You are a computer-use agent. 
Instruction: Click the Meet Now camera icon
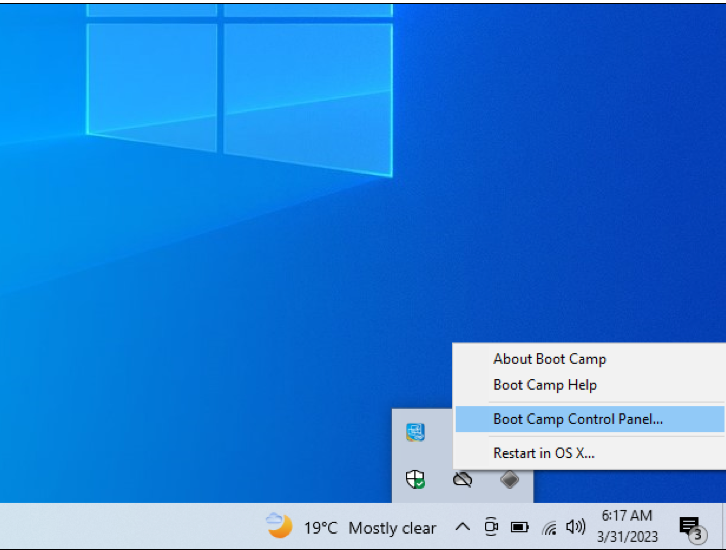(491, 527)
